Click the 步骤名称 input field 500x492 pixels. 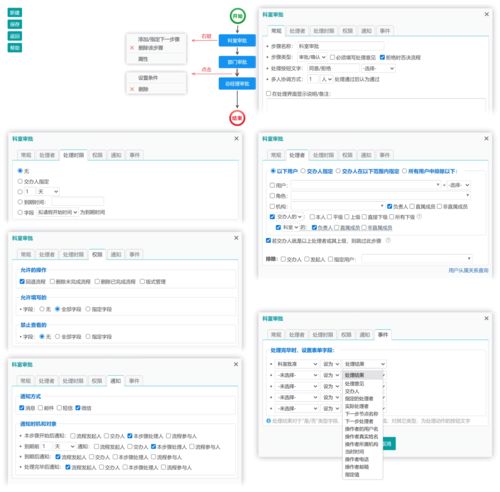click(x=340, y=46)
